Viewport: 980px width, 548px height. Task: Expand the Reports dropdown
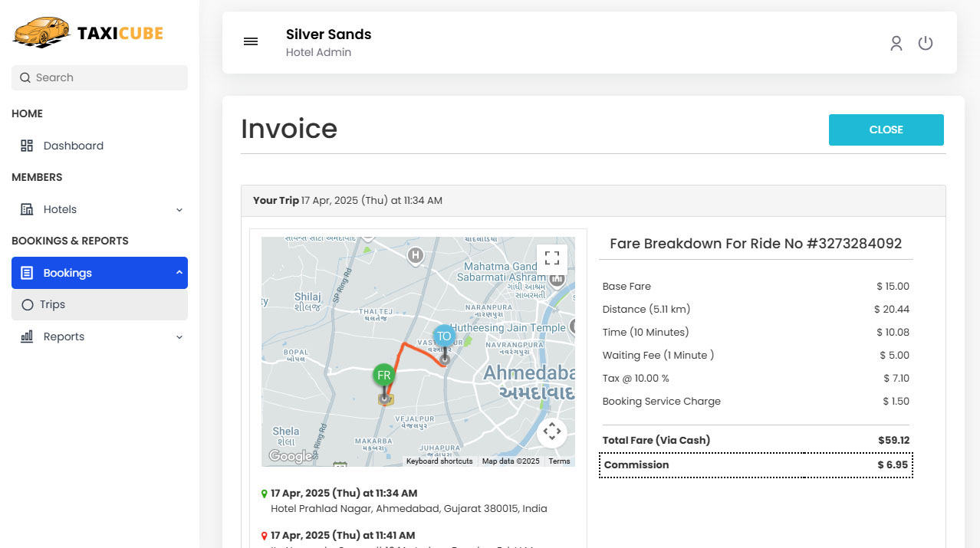(178, 336)
